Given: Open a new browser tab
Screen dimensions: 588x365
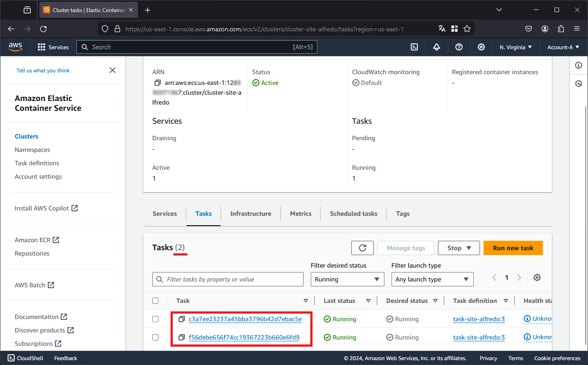Looking at the screenshot, I should click(x=148, y=10).
